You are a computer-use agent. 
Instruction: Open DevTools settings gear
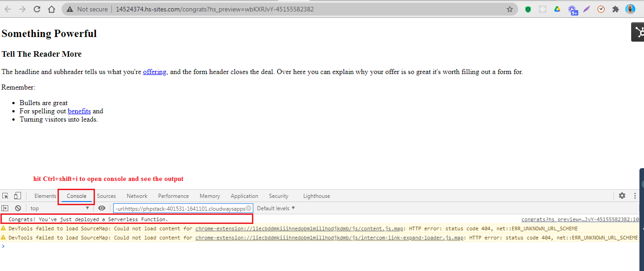[x=622, y=196]
